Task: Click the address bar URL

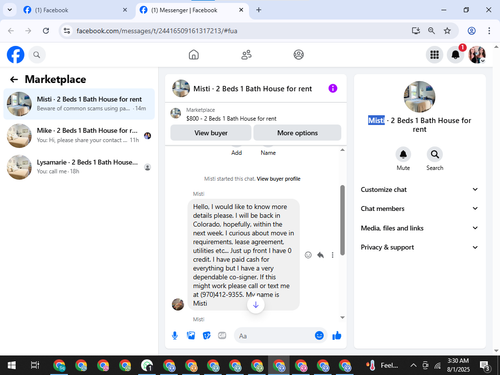Action: (x=157, y=31)
